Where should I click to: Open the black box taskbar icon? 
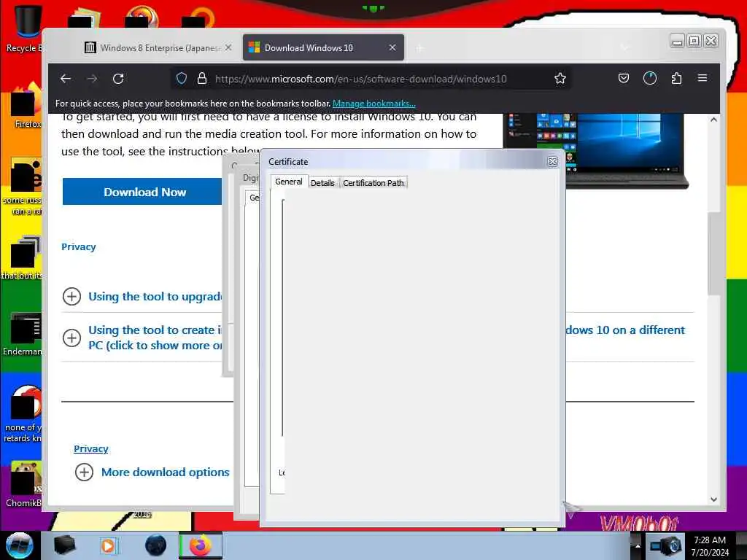pyautogui.click(x=65, y=545)
